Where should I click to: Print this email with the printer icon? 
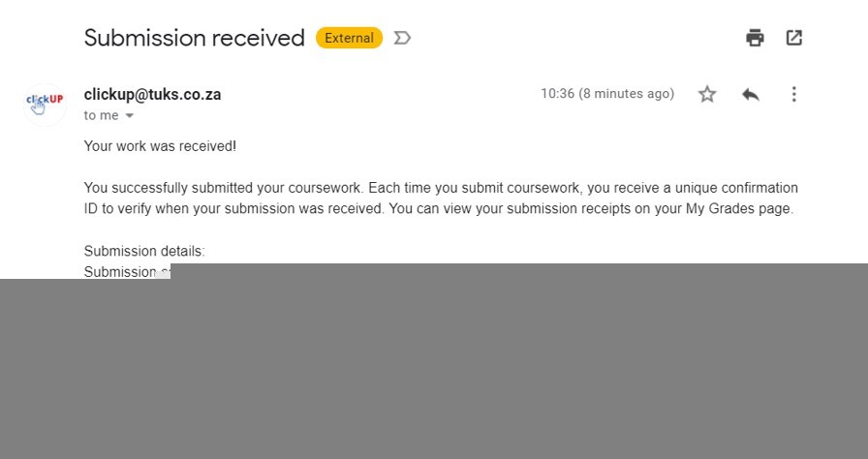[x=755, y=38]
